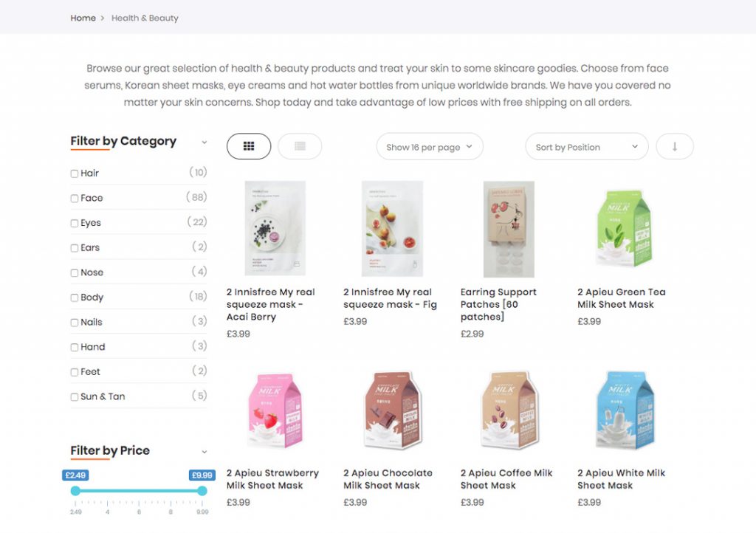Open 2 Apieu White Milk Sheet Mask
This screenshot has height=533, width=756.
621,479
